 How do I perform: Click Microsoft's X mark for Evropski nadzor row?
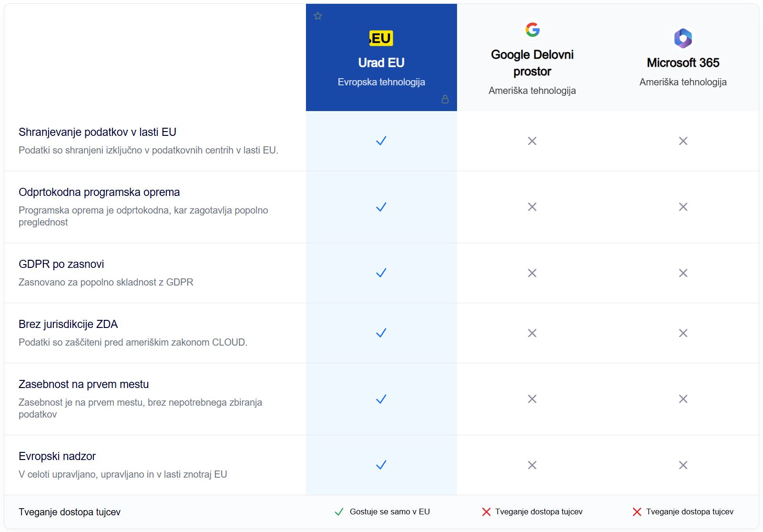click(x=683, y=465)
